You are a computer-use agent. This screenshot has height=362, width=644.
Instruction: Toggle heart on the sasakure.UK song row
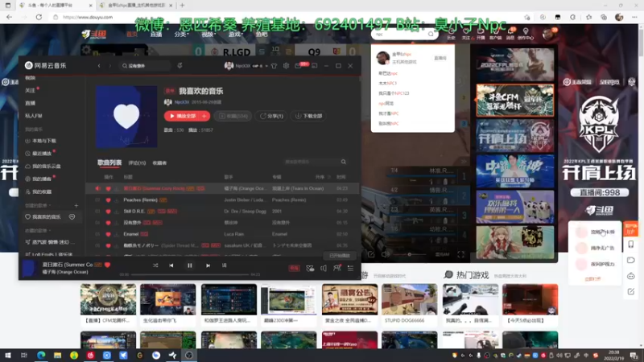108,245
